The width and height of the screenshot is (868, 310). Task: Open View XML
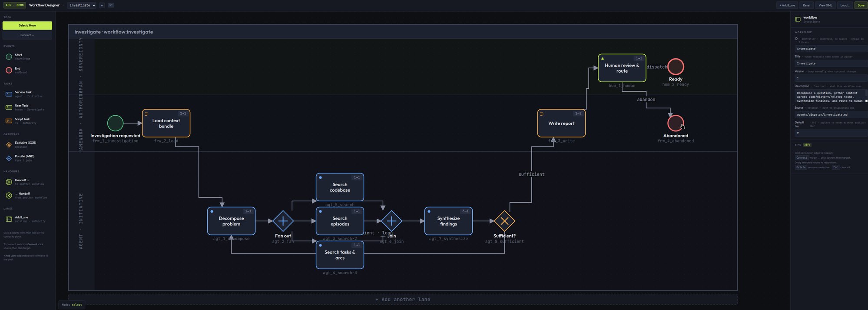(825, 5)
